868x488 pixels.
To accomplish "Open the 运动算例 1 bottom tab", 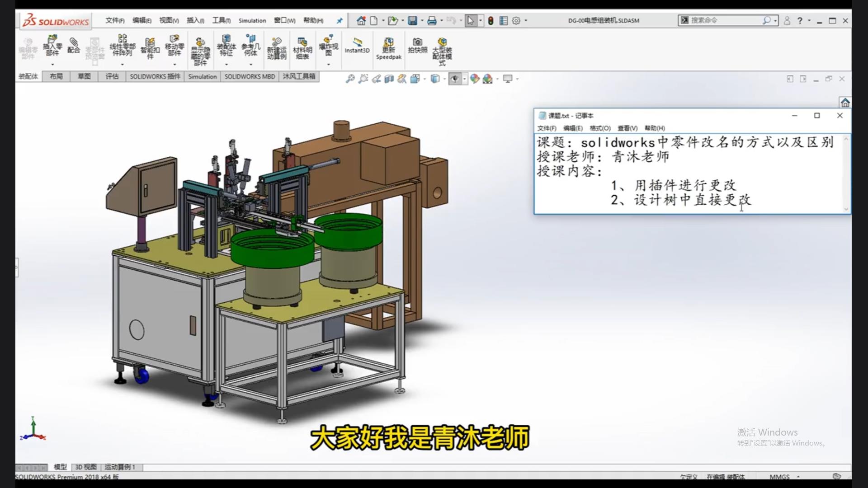I will 120,467.
